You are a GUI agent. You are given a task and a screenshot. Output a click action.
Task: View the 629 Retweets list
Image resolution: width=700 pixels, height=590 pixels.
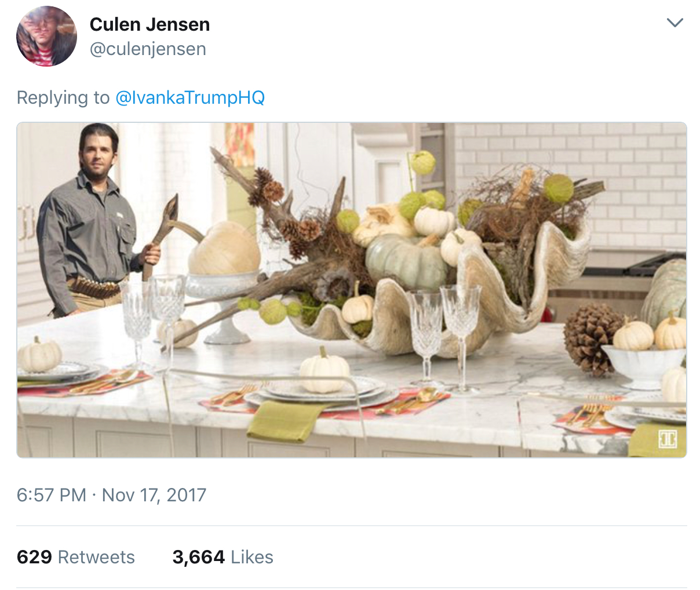[76, 557]
